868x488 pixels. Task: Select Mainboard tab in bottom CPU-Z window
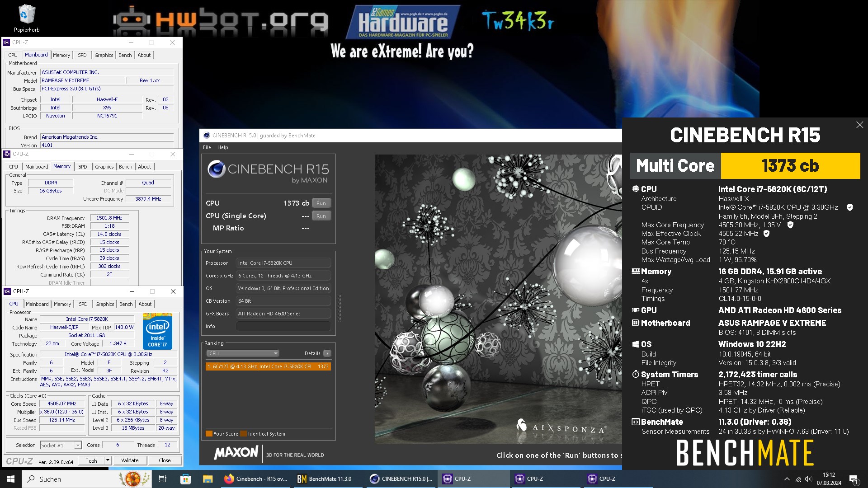coord(37,304)
